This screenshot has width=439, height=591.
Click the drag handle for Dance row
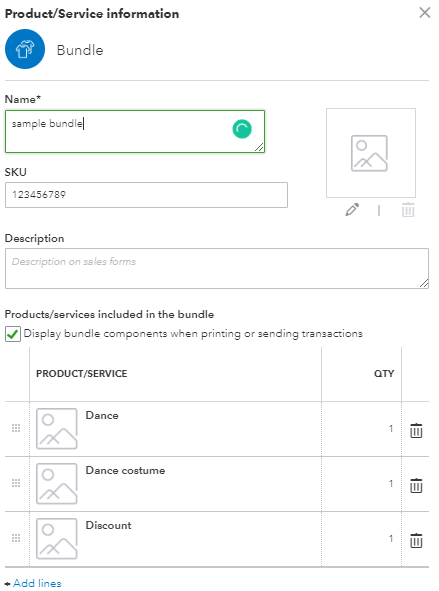16,428
